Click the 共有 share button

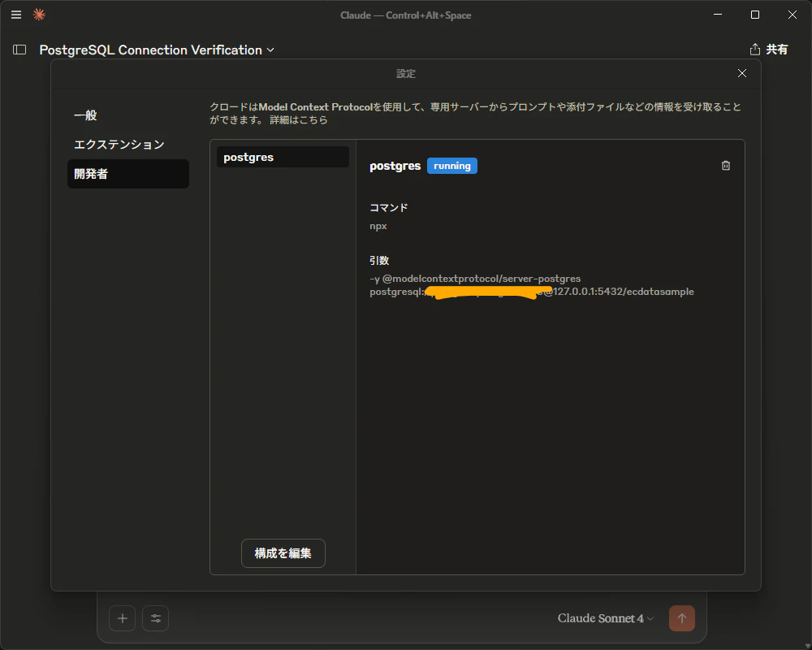tap(769, 50)
